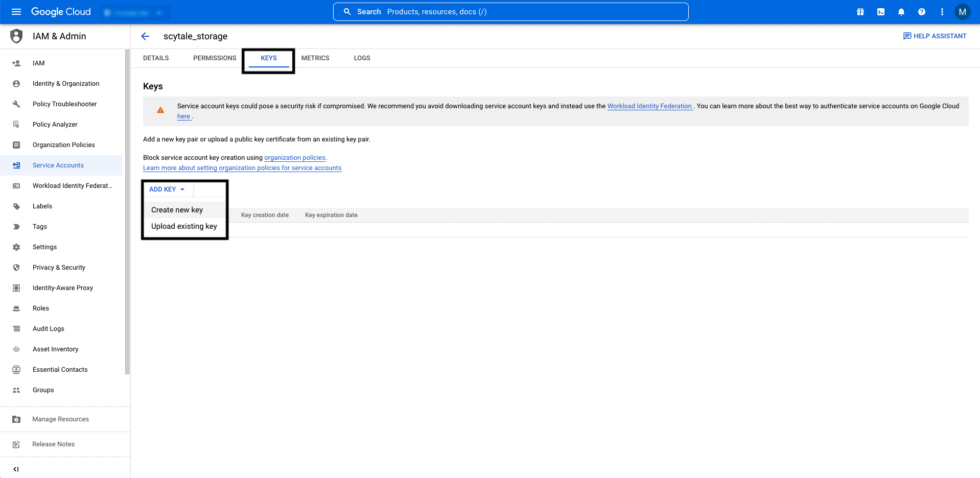Image resolution: width=980 pixels, height=478 pixels.
Task: Sort by Key creation date column
Action: (265, 215)
